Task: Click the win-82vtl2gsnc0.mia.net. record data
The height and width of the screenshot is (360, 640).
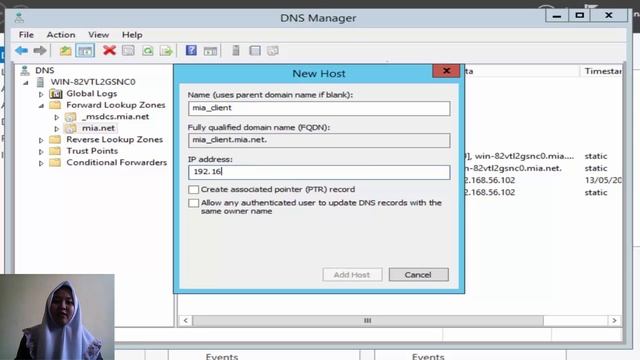Action: [513, 168]
